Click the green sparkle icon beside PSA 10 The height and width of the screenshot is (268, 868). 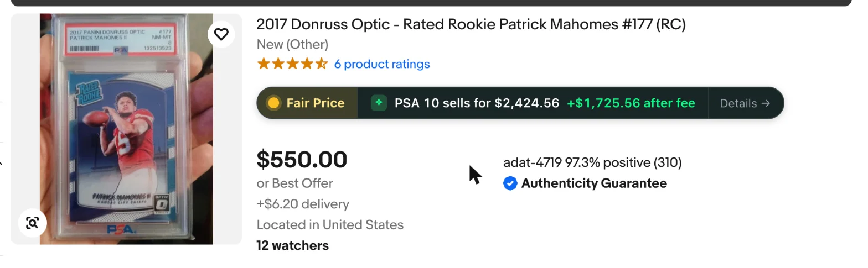click(379, 103)
